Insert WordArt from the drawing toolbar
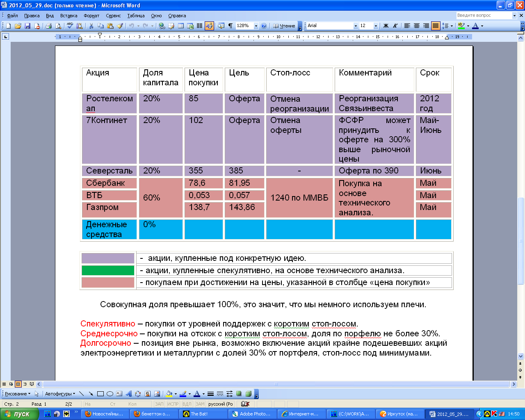 click(128, 394)
